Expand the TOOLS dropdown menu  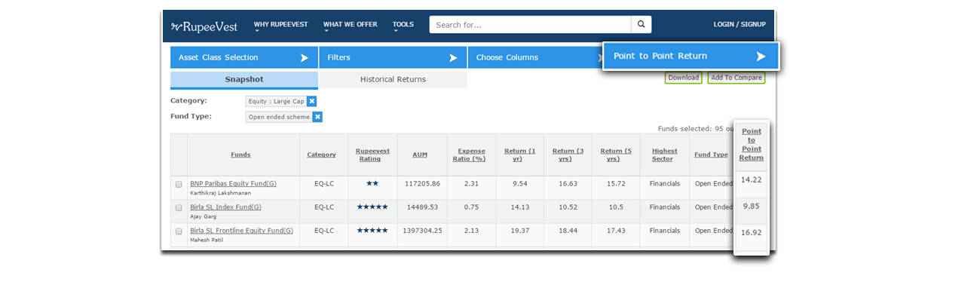pos(403,25)
